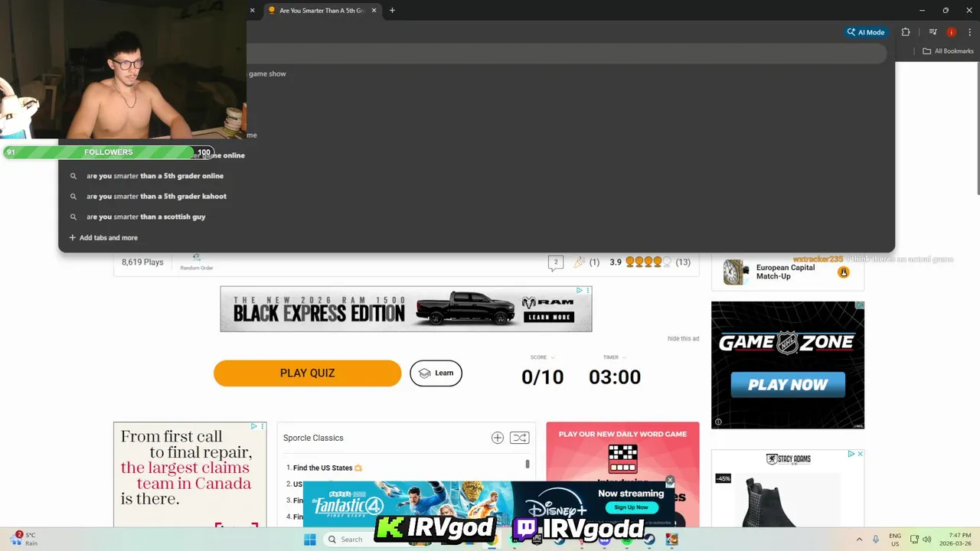
Task: Open the red profile avatar icon
Action: [951, 32]
